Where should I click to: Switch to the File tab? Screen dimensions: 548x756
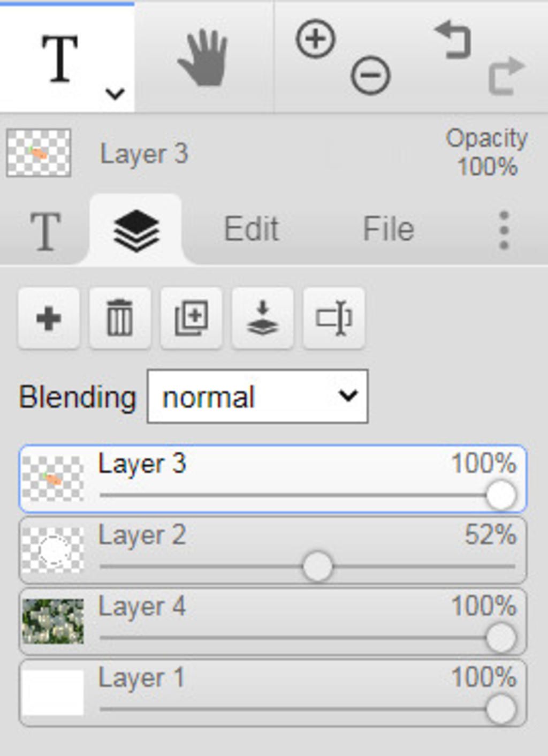tap(389, 230)
